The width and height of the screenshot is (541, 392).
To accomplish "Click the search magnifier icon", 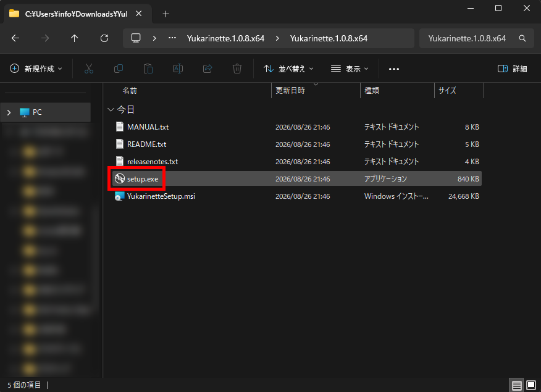I will coord(522,38).
